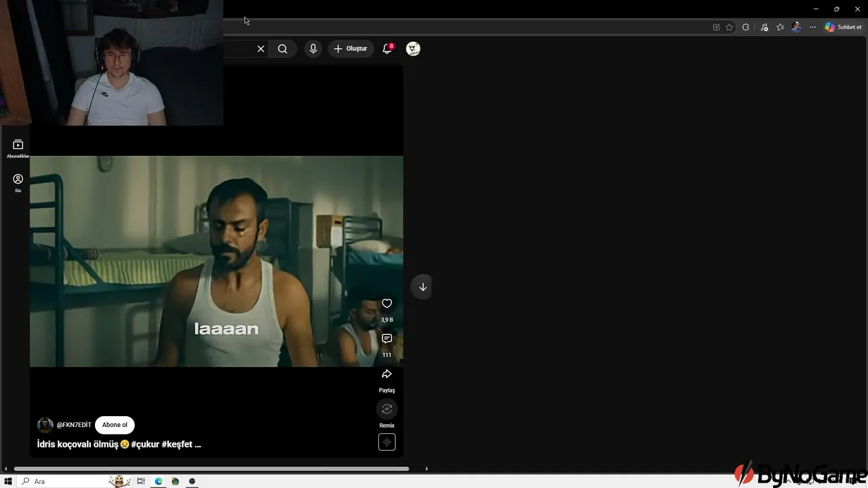Open Abonelikler in the YouTube sidebar

18,148
